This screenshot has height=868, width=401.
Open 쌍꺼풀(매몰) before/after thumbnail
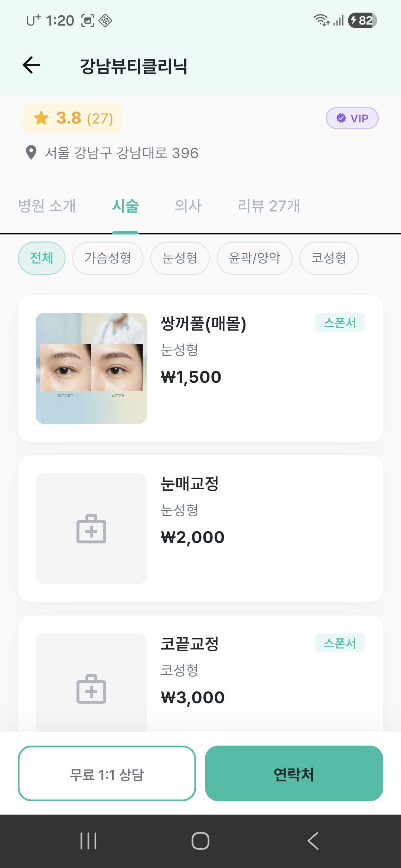click(91, 368)
